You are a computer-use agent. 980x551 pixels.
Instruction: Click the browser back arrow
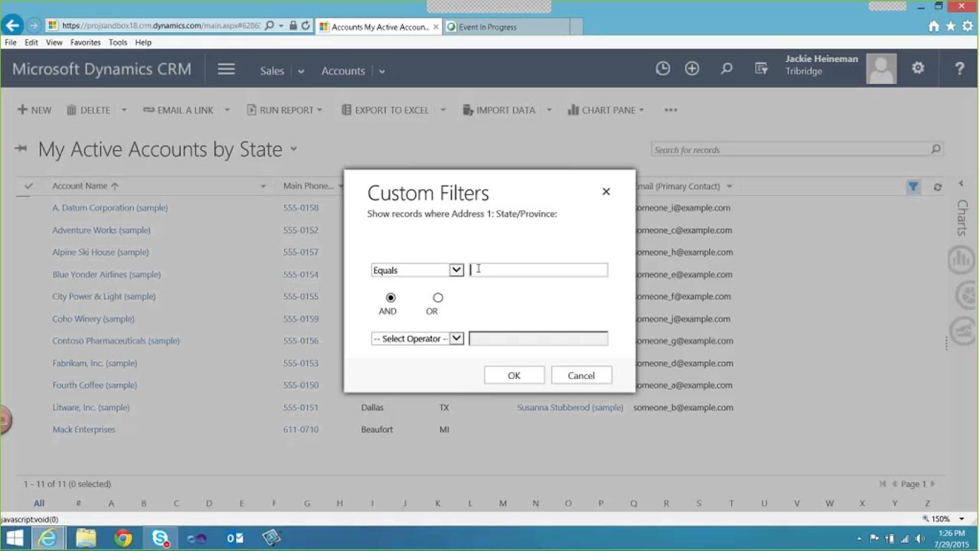point(12,25)
